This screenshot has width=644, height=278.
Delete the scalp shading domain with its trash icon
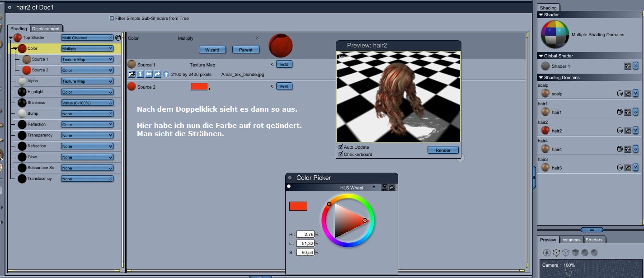coord(620,94)
